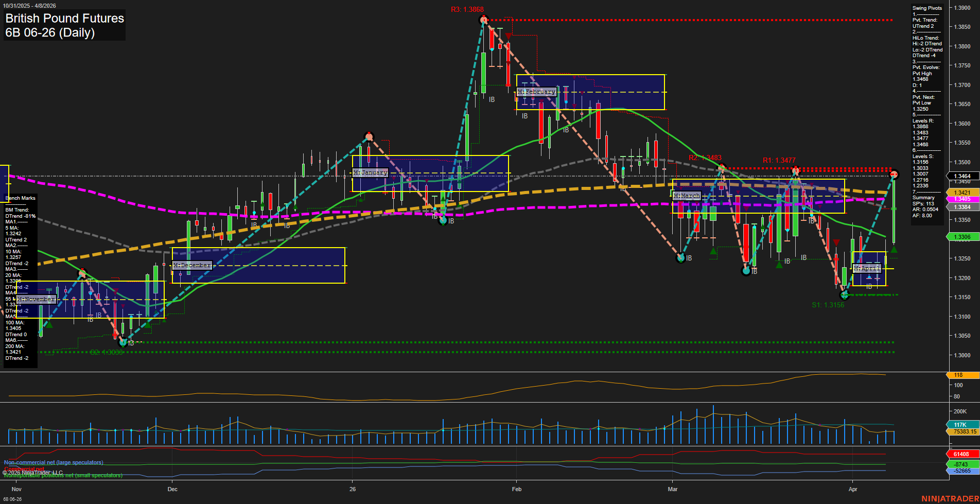Screen dimensions: 980x504
Task: Select the M:January range box label
Action: pyautogui.click(x=369, y=172)
